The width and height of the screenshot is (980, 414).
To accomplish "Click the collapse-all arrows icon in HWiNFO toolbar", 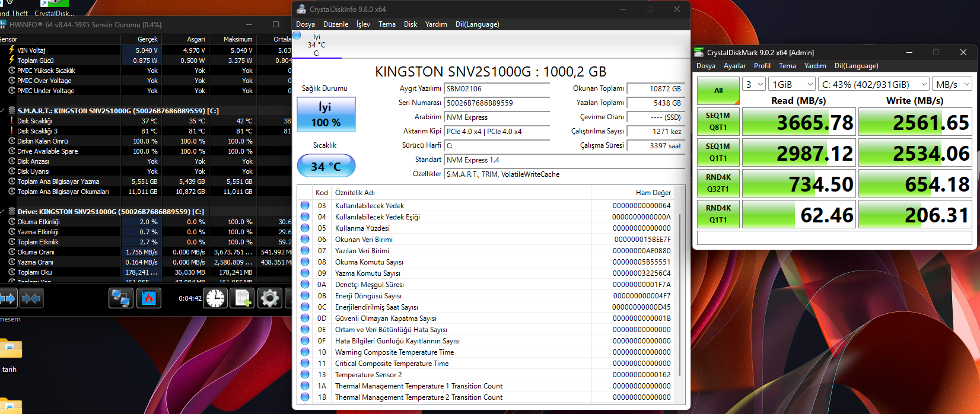I will [31, 298].
